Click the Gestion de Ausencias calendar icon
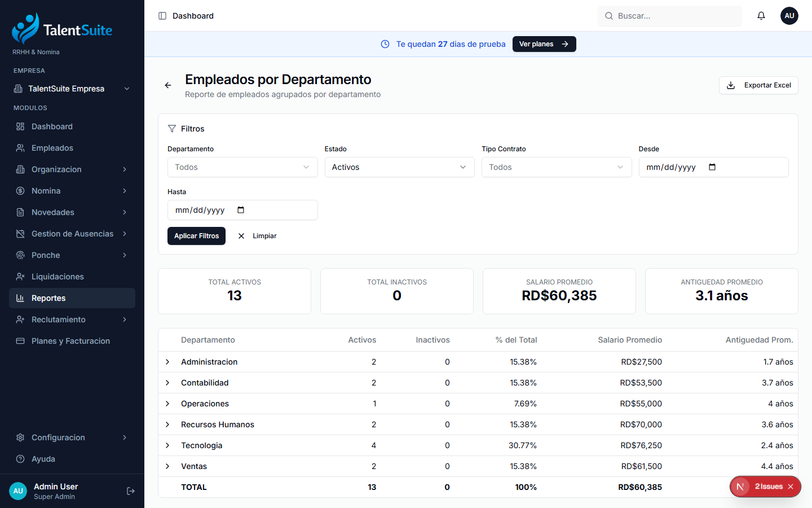The width and height of the screenshot is (812, 508). click(x=20, y=234)
